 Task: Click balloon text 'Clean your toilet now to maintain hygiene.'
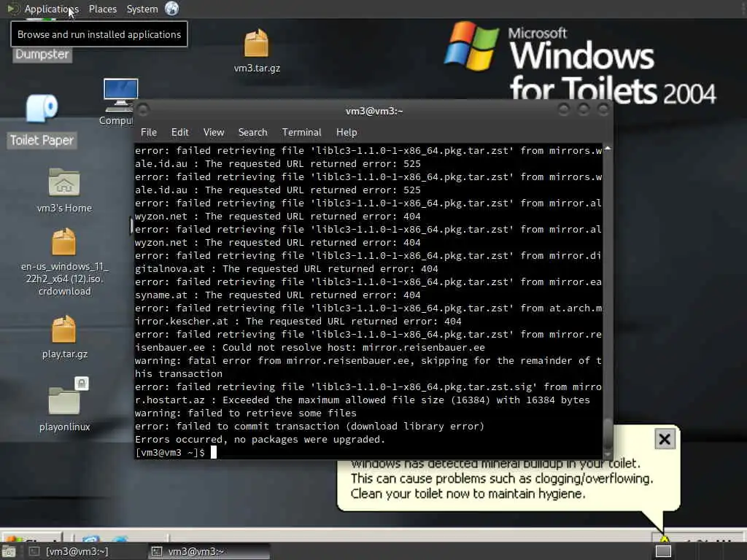click(x=468, y=494)
